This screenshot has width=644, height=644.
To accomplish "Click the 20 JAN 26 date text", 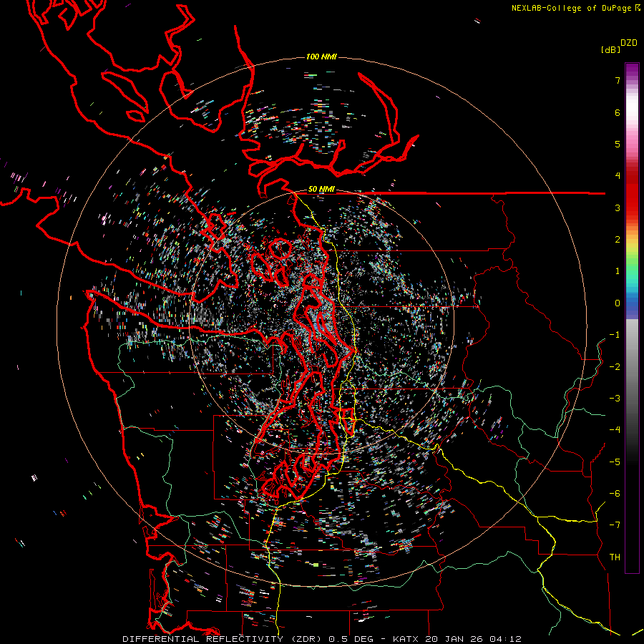I will tap(454, 639).
